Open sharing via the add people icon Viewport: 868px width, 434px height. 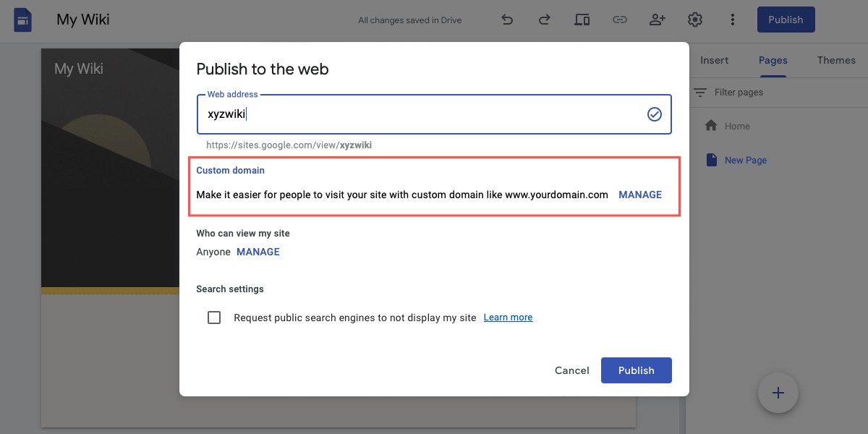658,20
